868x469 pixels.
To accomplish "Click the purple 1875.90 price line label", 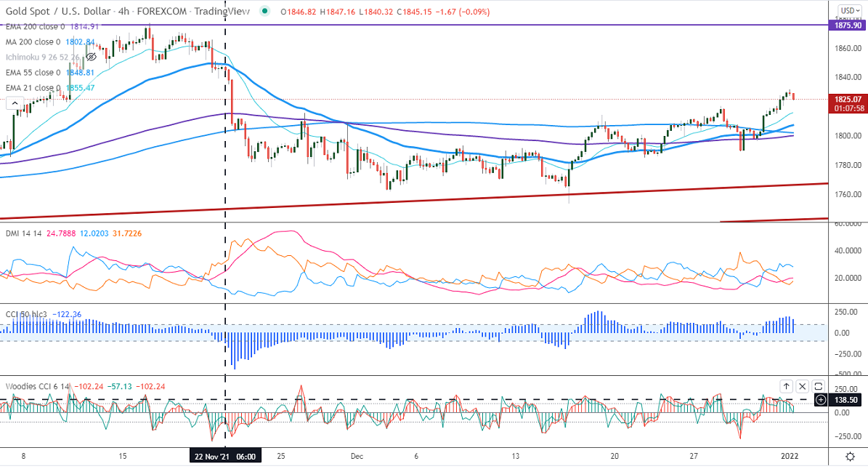I will click(x=848, y=25).
